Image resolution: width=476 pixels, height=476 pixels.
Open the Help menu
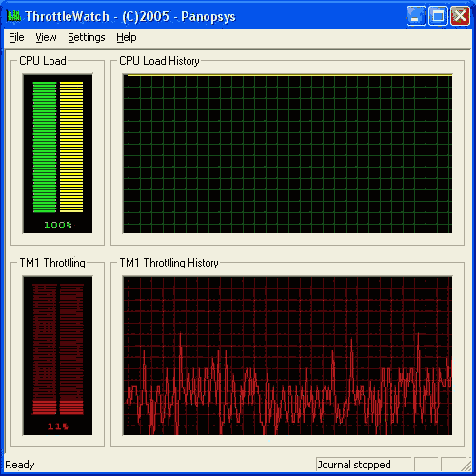click(127, 37)
